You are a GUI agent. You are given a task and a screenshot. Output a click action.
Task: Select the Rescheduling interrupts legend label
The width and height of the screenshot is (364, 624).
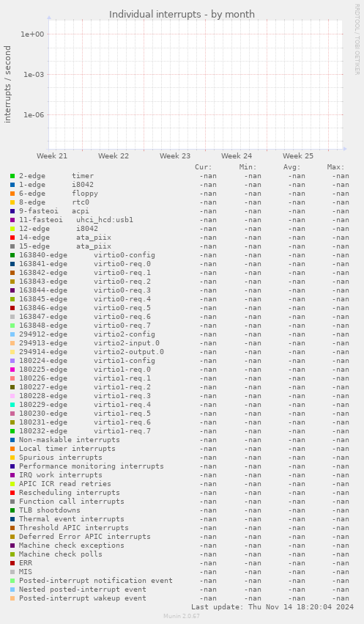tap(69, 493)
